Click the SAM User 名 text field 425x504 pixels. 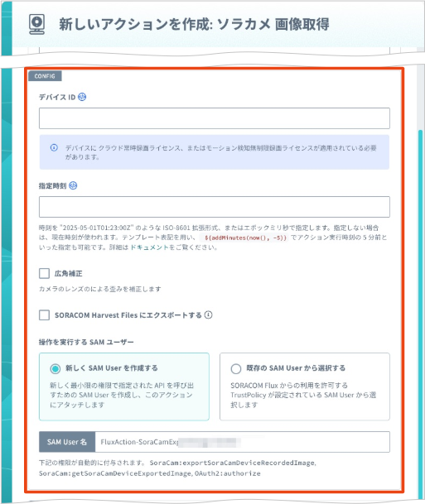click(242, 442)
